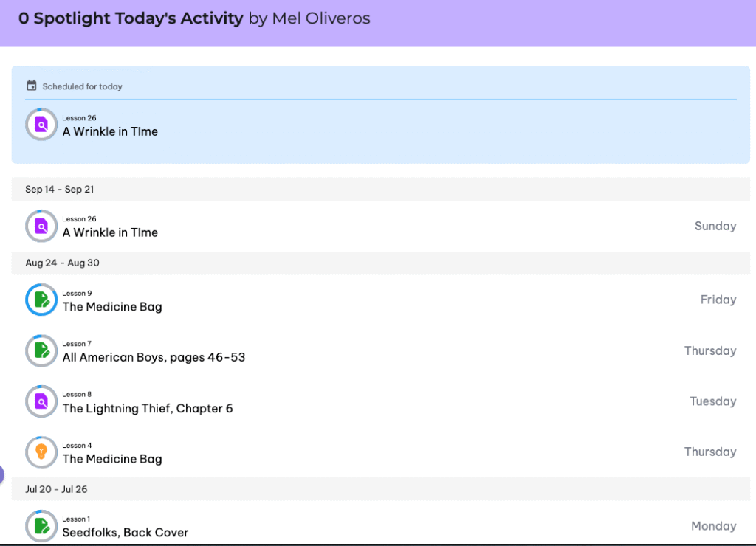This screenshot has width=756, height=546.
Task: Open Lesson 9 The Medicine Bag
Action: [112, 307]
